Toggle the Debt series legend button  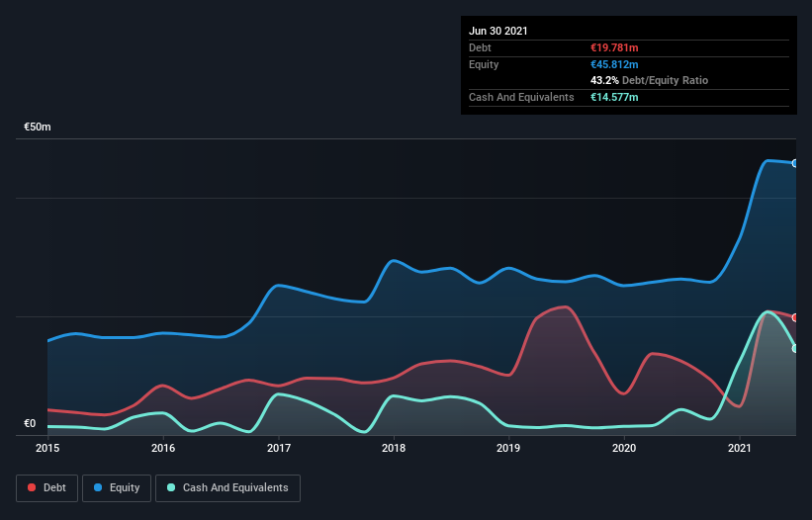tap(47, 488)
